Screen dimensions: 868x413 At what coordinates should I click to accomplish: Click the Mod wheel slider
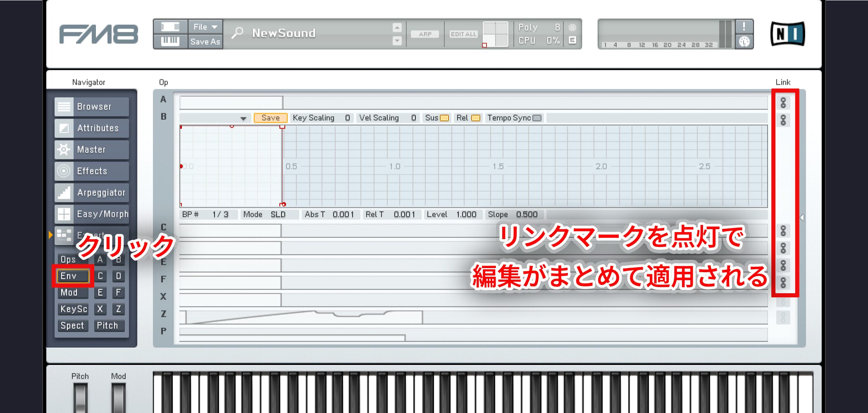118,398
